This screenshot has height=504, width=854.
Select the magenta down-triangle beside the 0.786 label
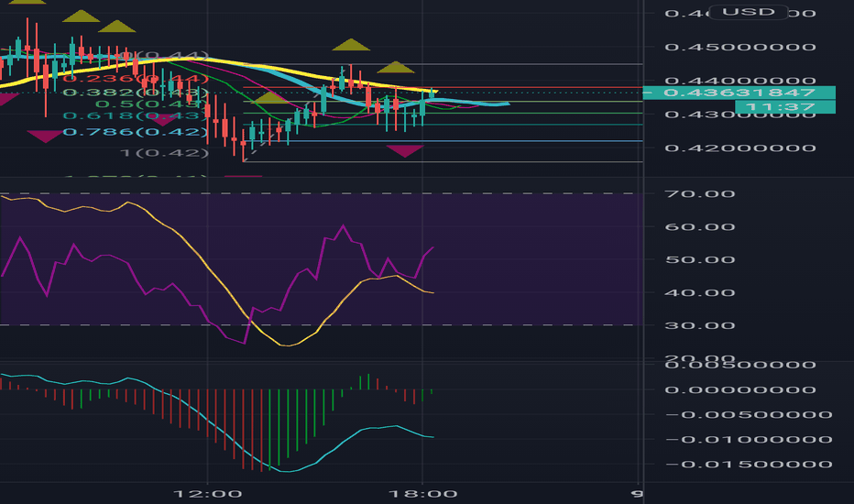pyautogui.click(x=45, y=137)
